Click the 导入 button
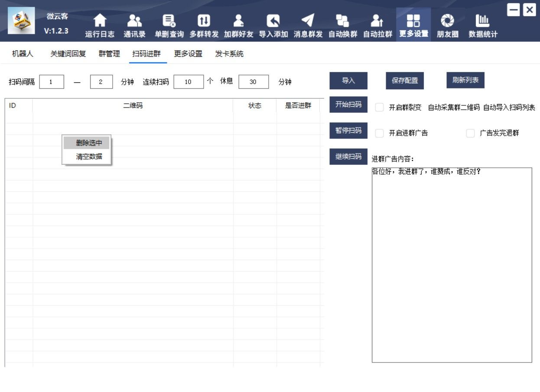The height and width of the screenshot is (392, 540). click(x=348, y=81)
